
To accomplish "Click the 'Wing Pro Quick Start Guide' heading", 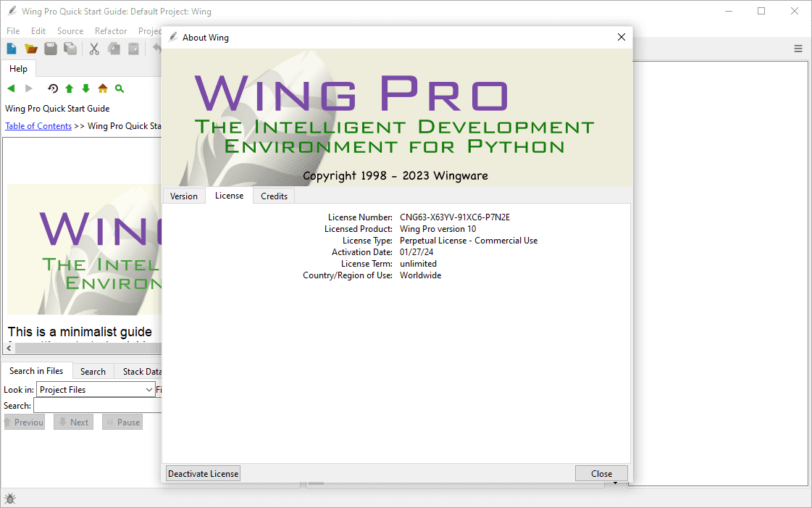I will tap(57, 109).
